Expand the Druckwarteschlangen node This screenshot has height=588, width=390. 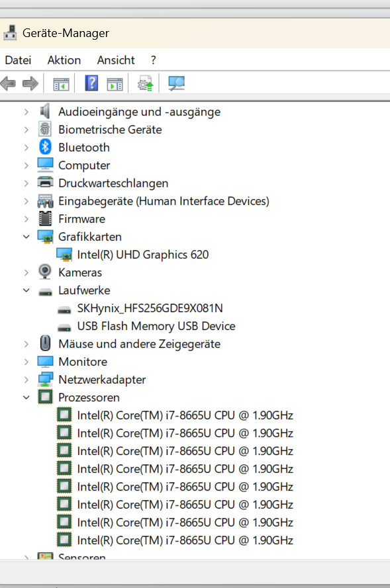click(26, 183)
